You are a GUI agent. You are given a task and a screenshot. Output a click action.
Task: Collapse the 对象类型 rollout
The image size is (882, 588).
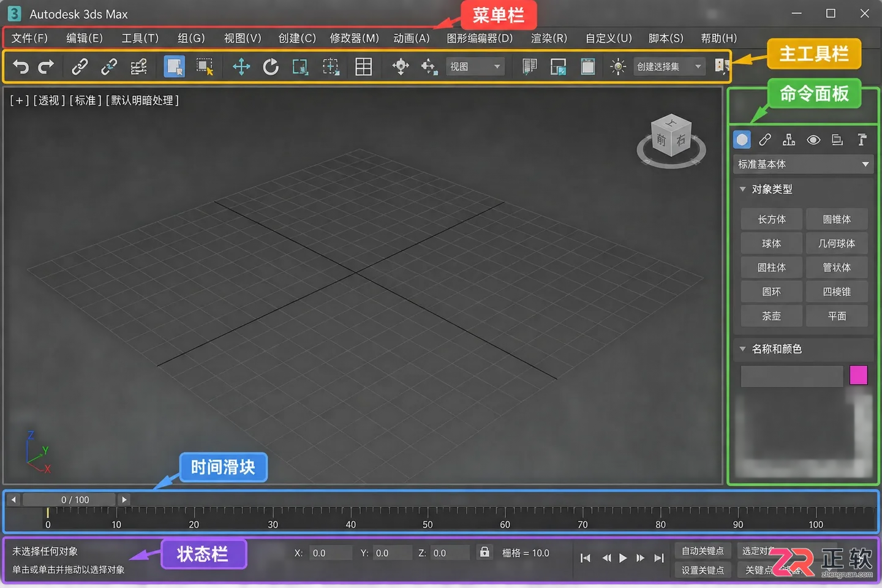coord(742,189)
